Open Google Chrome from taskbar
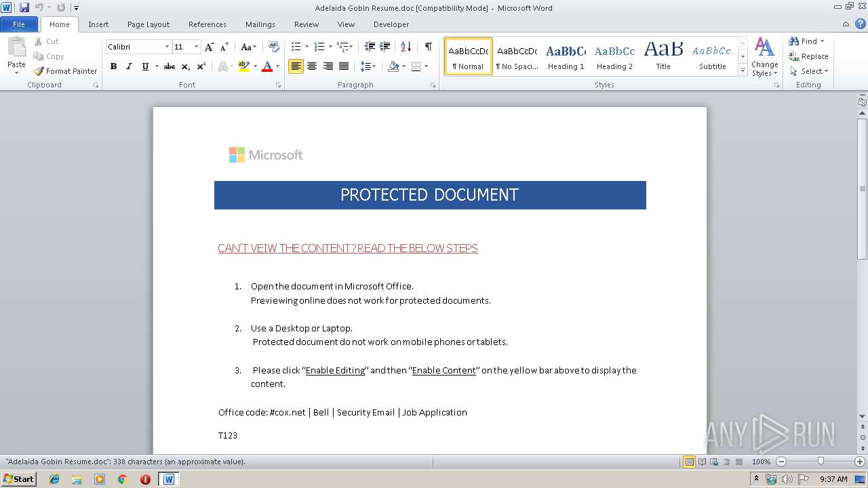This screenshot has width=868, height=488. click(x=123, y=479)
